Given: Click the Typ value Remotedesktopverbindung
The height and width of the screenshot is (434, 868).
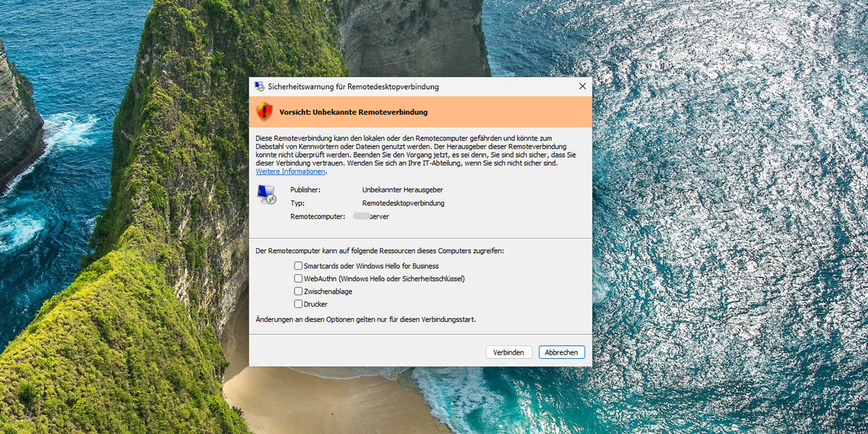Looking at the screenshot, I should tap(403, 203).
